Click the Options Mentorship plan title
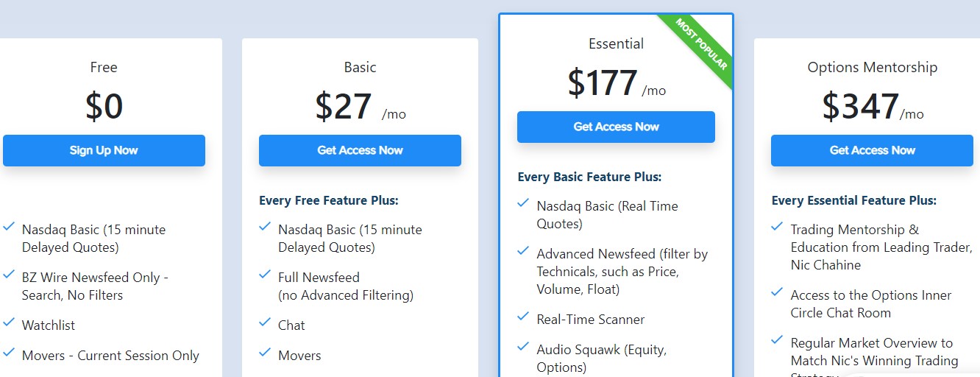The width and height of the screenshot is (980, 377). pyautogui.click(x=872, y=67)
